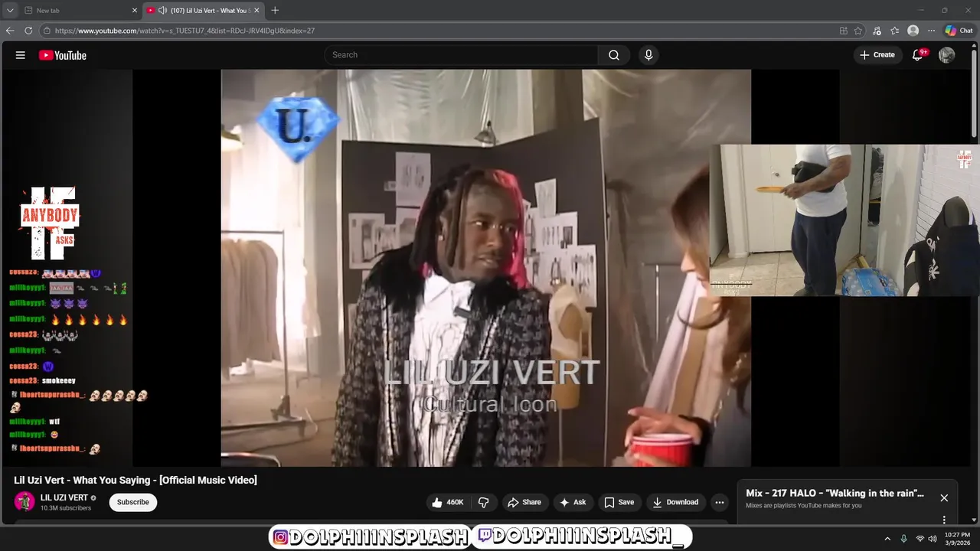Save the video to a playlist
The image size is (980, 551).
pos(619,502)
